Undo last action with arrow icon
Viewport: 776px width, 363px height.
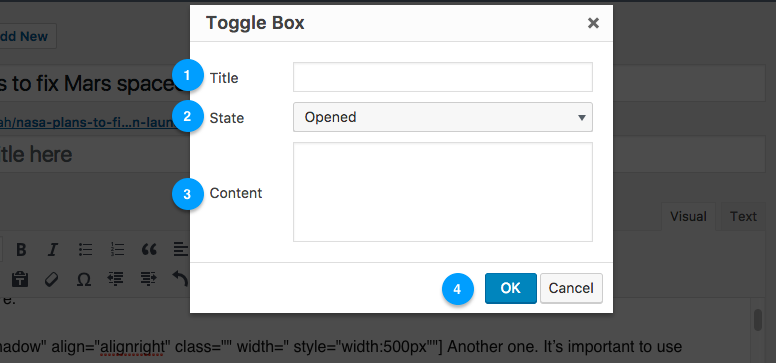pos(180,279)
